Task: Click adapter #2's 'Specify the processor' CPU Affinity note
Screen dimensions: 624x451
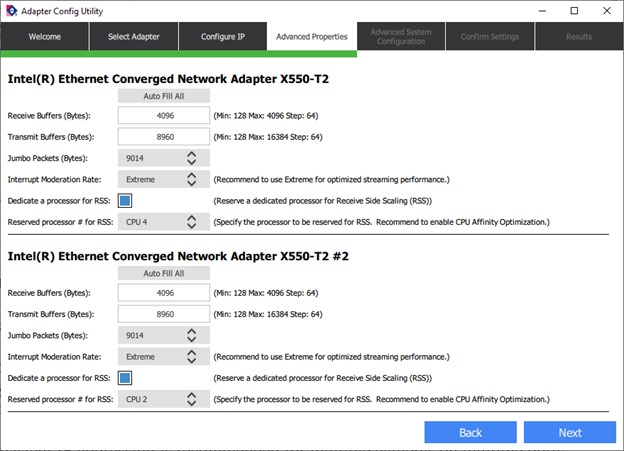Action: click(382, 399)
